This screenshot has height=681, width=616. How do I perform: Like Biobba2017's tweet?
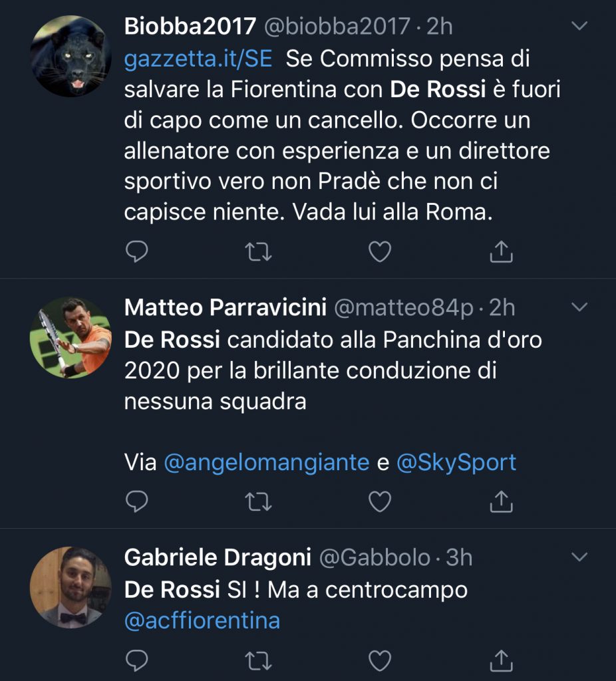380,251
